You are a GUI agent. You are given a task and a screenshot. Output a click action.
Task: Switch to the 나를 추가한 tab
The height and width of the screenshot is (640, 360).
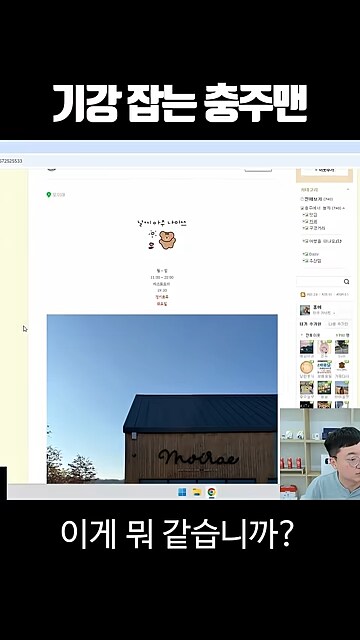coord(338,324)
